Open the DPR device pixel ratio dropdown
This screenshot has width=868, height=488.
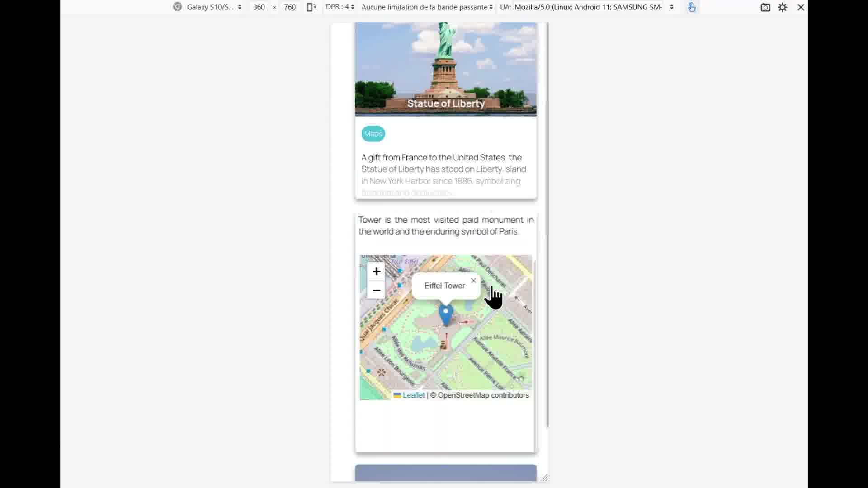click(x=340, y=7)
